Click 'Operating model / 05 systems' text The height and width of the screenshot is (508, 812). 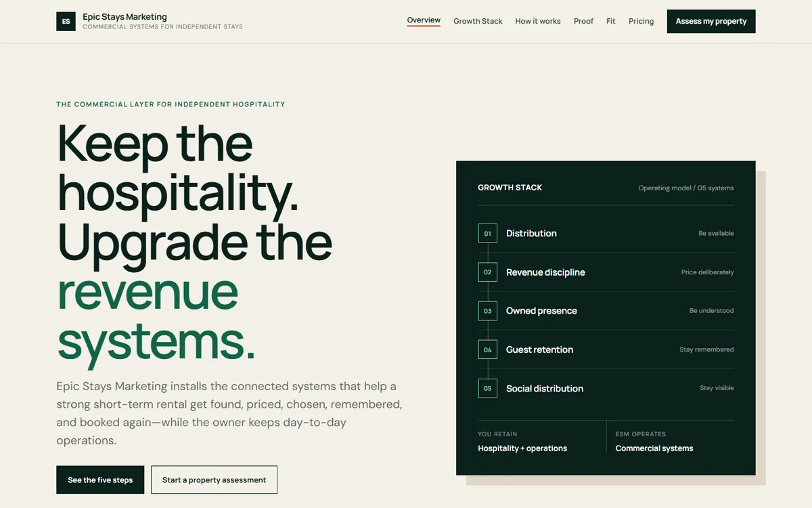pos(686,188)
